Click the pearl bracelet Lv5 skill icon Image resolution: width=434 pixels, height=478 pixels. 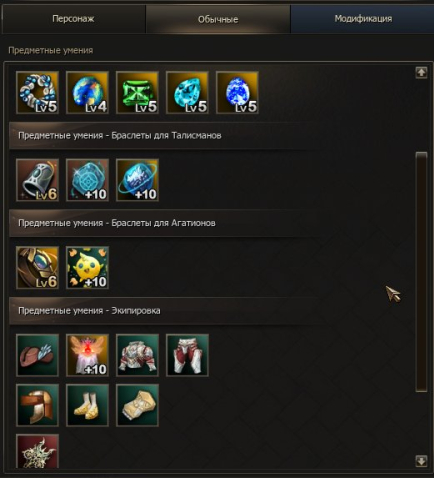[x=37, y=93]
